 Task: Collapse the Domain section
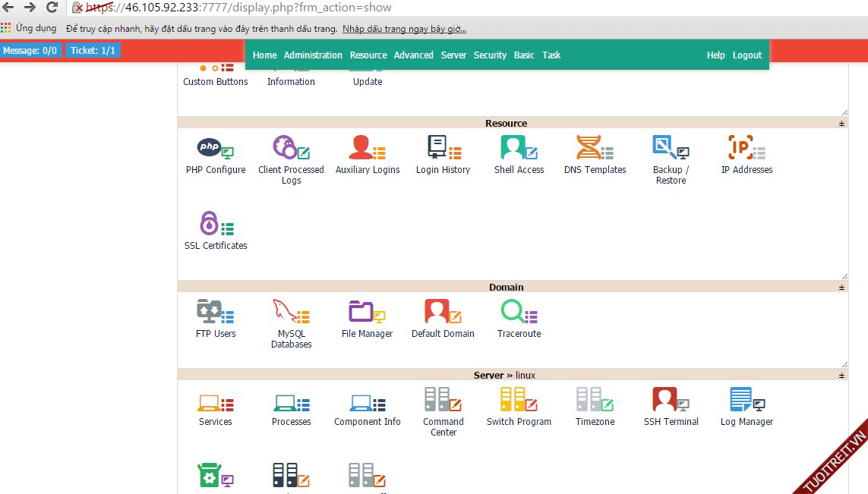tap(841, 288)
